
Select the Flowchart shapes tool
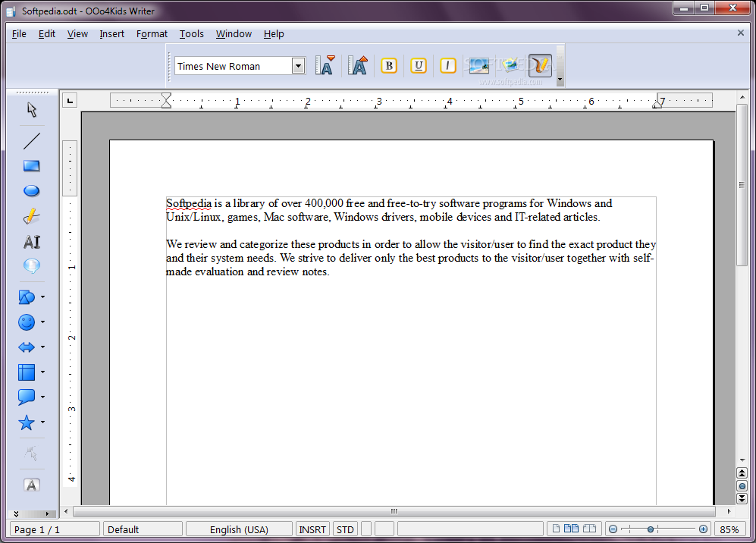pos(27,372)
